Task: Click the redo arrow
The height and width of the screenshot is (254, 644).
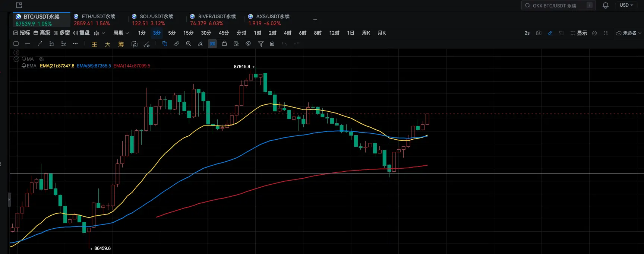Action: [x=296, y=44]
